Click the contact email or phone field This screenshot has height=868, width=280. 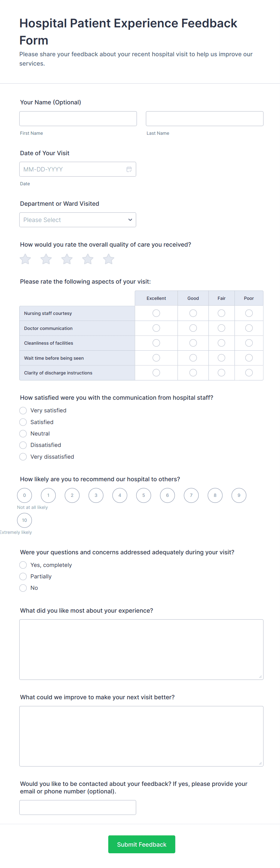click(x=78, y=807)
